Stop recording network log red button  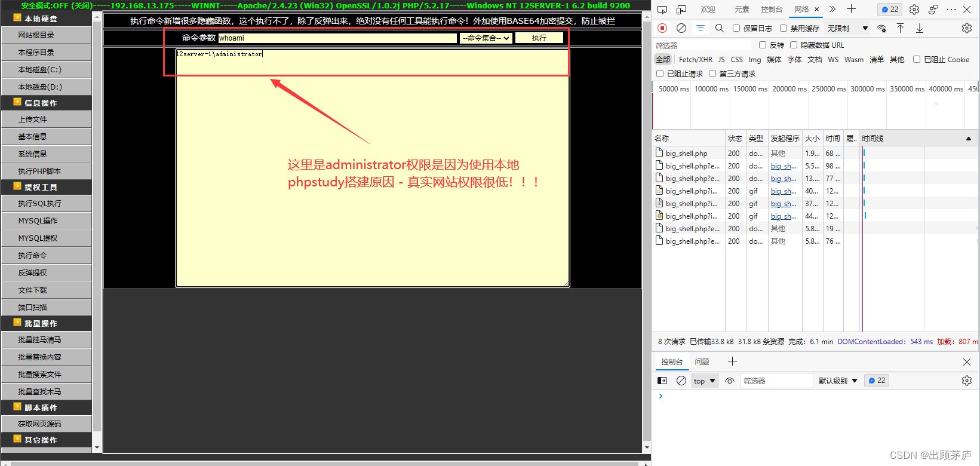[x=662, y=28]
